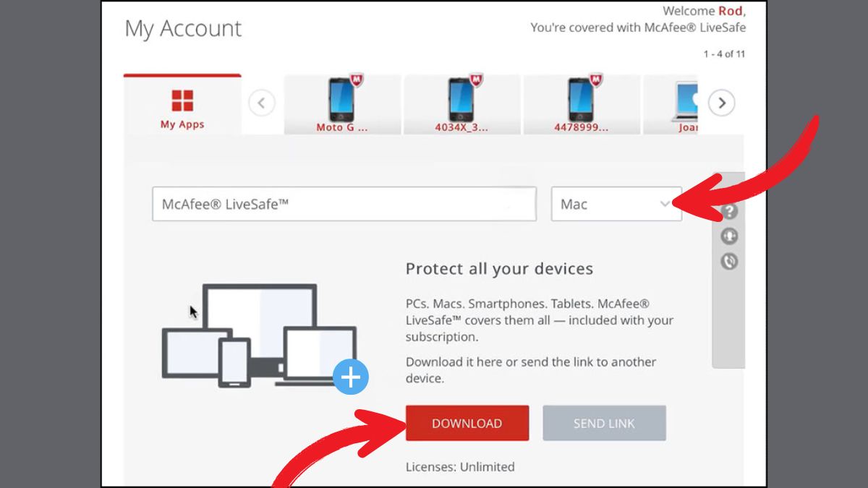Open the McAfee LiveSafe product field
The image size is (868, 488).
click(344, 204)
